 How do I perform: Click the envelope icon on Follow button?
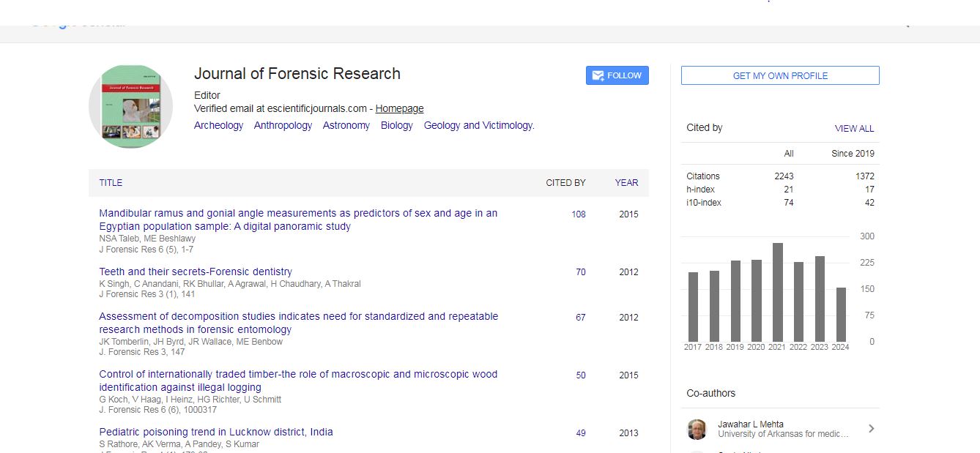tap(598, 75)
